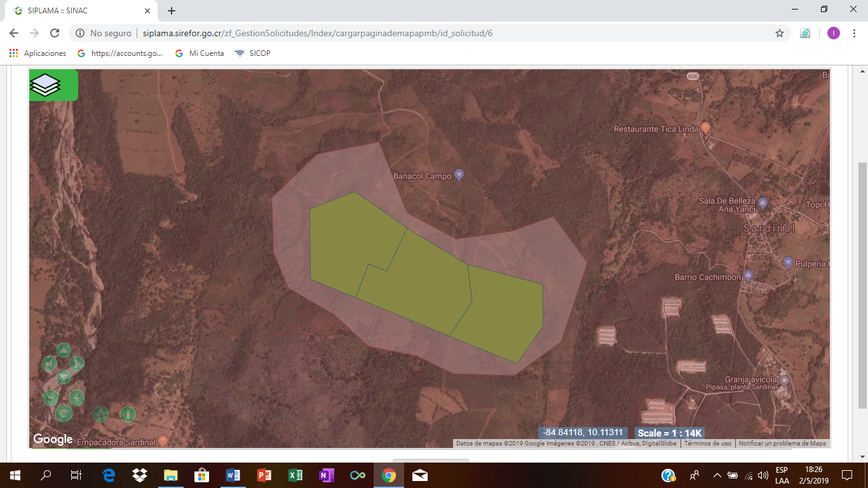Open the Windows notification center
Image resolution: width=868 pixels, height=488 pixels.
tap(847, 475)
